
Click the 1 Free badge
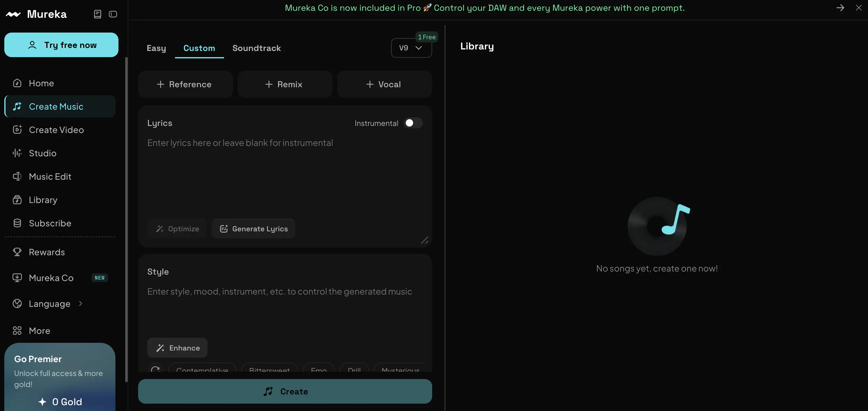pos(427,37)
